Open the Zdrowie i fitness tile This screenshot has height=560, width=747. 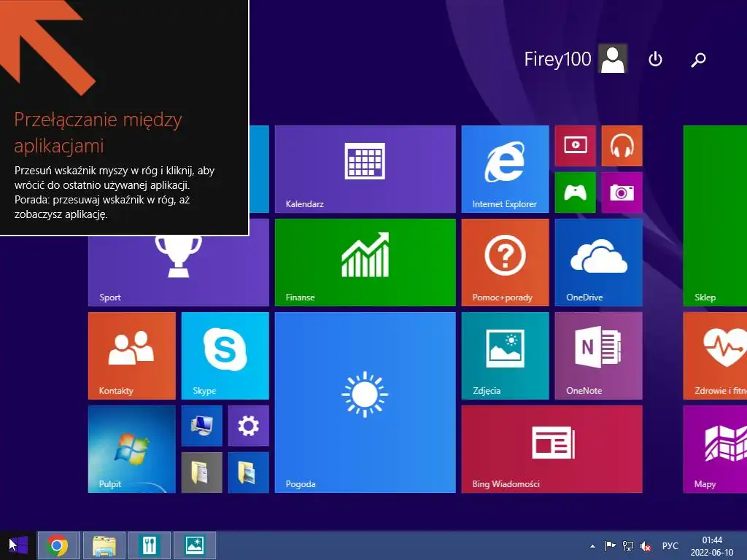[x=715, y=356]
